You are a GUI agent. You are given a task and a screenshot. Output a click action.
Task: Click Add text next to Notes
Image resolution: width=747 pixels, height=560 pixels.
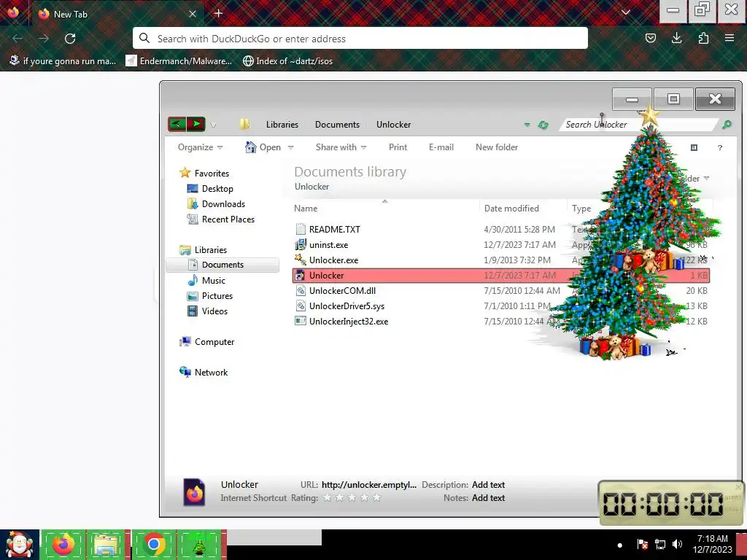[488, 497]
